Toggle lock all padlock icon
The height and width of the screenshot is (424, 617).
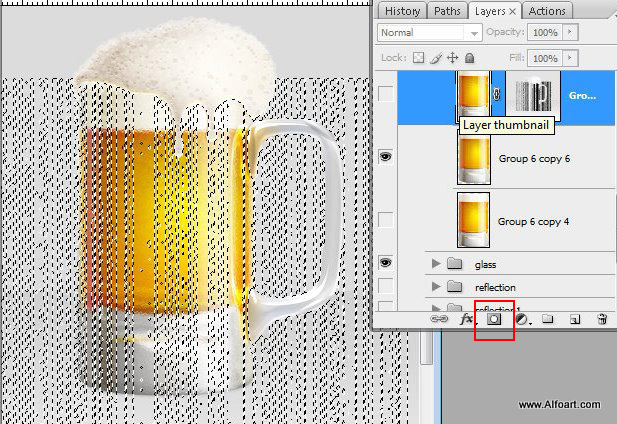click(x=469, y=58)
